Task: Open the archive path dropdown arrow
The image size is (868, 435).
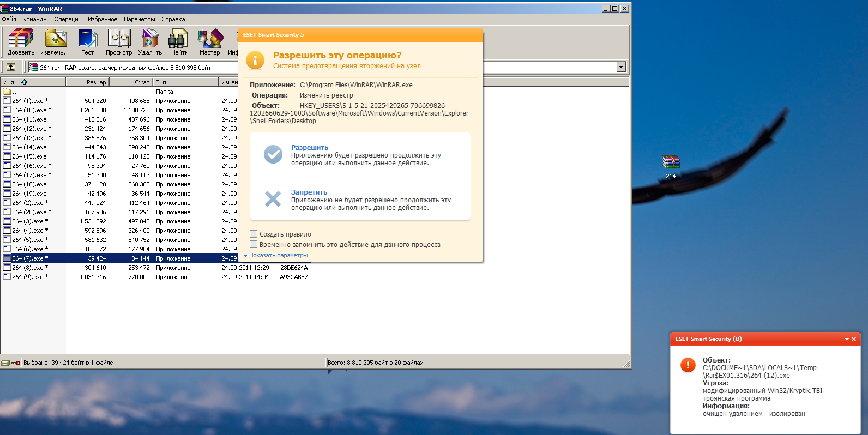Action: (621, 67)
